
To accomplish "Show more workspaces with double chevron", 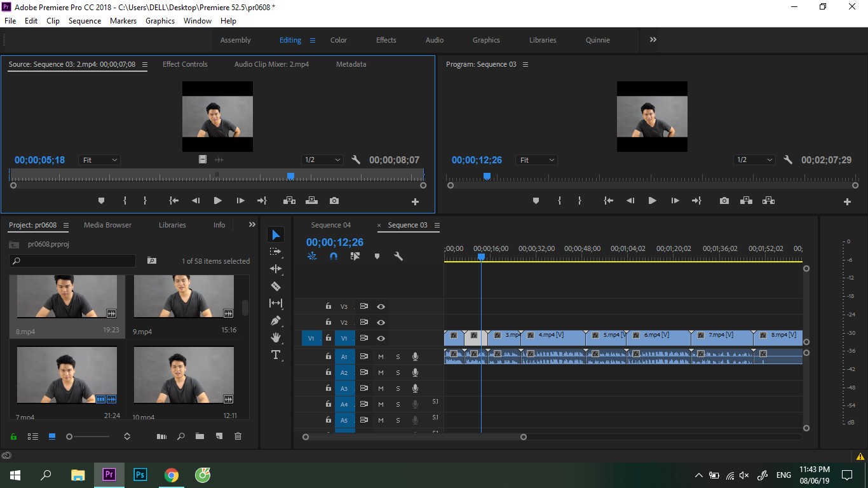I will (653, 39).
